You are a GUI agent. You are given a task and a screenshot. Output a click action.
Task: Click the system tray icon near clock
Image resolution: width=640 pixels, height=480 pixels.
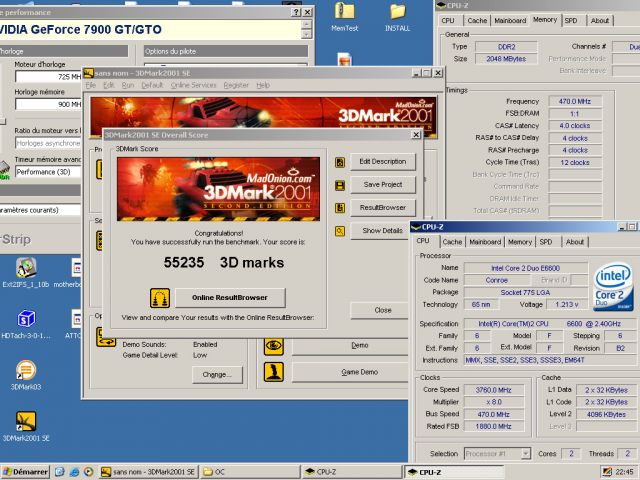pyautogui.click(x=607, y=472)
